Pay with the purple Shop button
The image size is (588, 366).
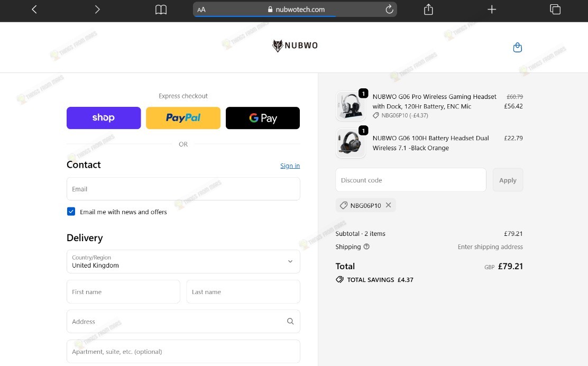(x=104, y=118)
